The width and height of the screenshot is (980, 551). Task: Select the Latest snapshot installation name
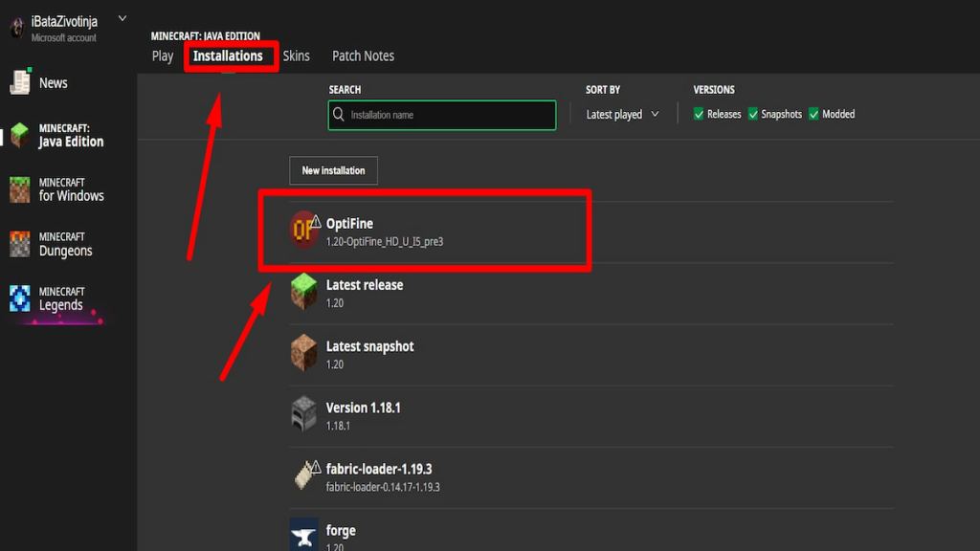pos(370,346)
